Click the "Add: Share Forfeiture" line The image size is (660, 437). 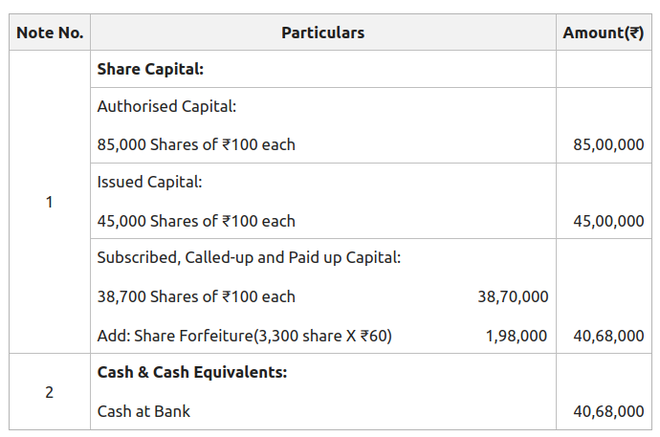click(x=244, y=336)
